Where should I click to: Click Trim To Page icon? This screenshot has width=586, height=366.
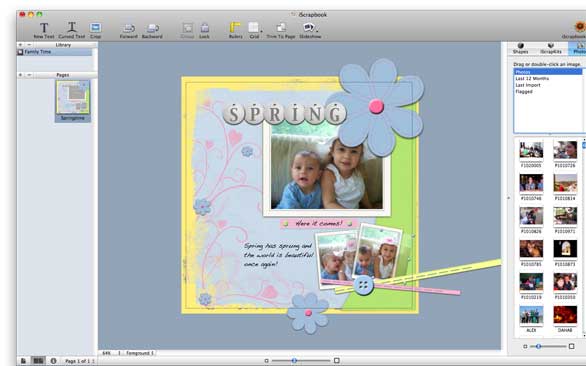point(281,31)
